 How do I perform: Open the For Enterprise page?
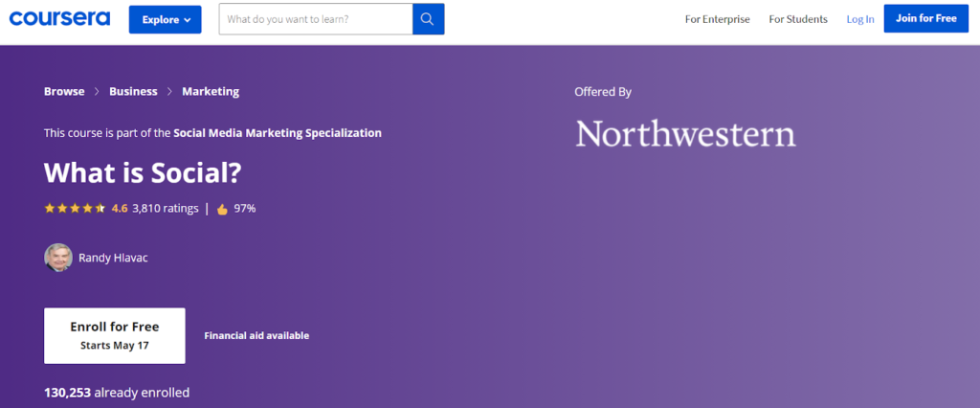click(x=717, y=19)
